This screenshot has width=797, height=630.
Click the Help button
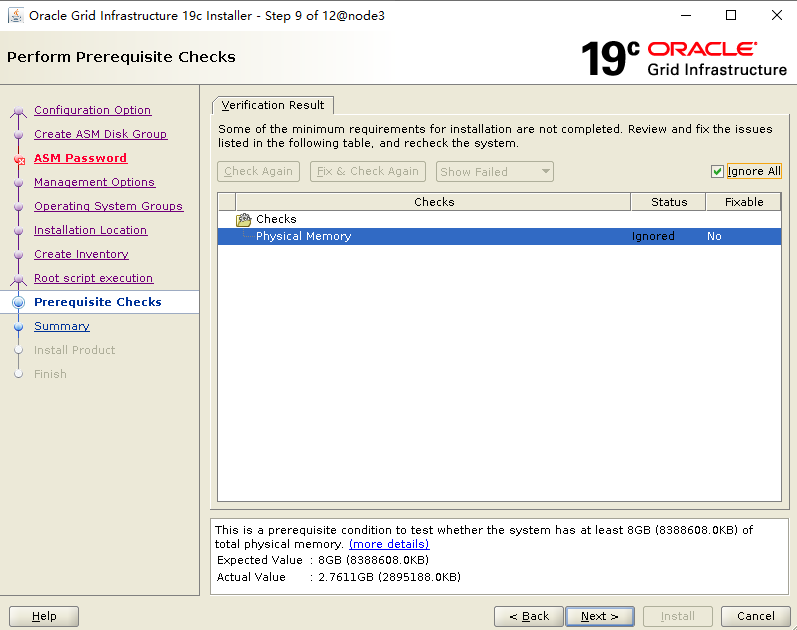pos(44,616)
